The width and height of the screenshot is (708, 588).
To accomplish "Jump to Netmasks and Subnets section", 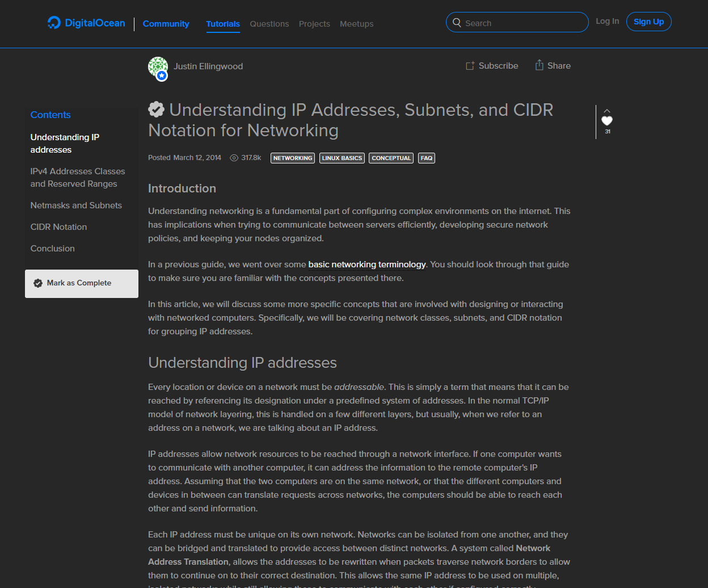I will (x=76, y=205).
